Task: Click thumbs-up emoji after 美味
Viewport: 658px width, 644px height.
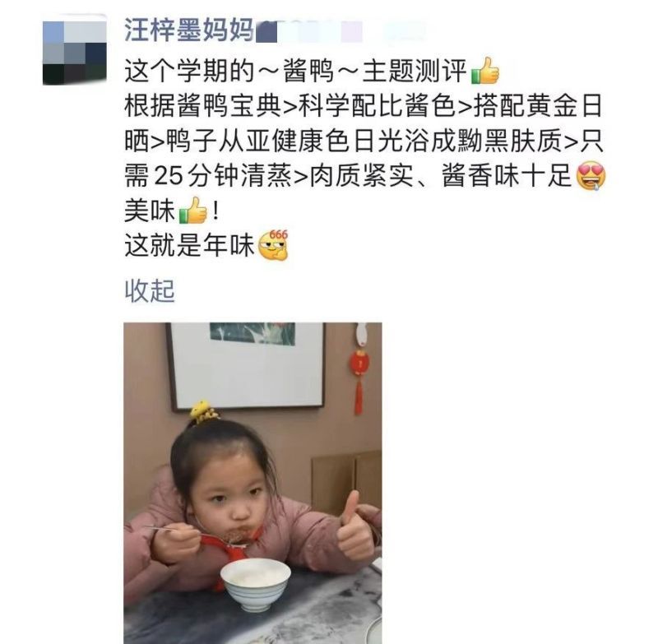Action: point(193,211)
